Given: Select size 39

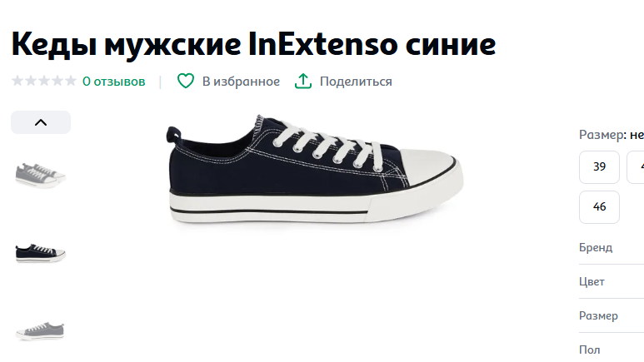Looking at the screenshot, I should pyautogui.click(x=599, y=167).
